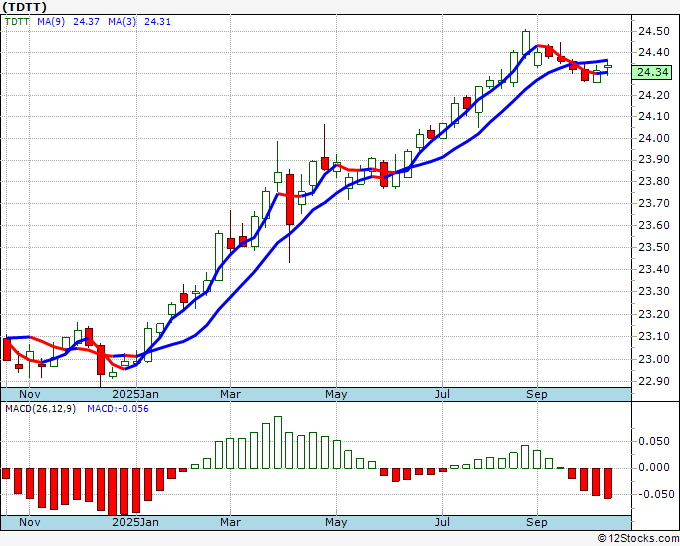Image resolution: width=680 pixels, height=546 pixels.
Task: Click the 23.10 price axis label
Action: click(x=654, y=336)
